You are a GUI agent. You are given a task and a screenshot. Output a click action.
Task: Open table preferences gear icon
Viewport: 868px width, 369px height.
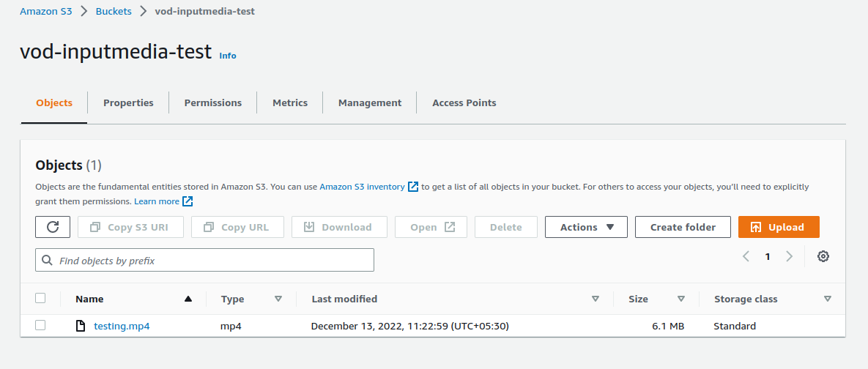823,256
